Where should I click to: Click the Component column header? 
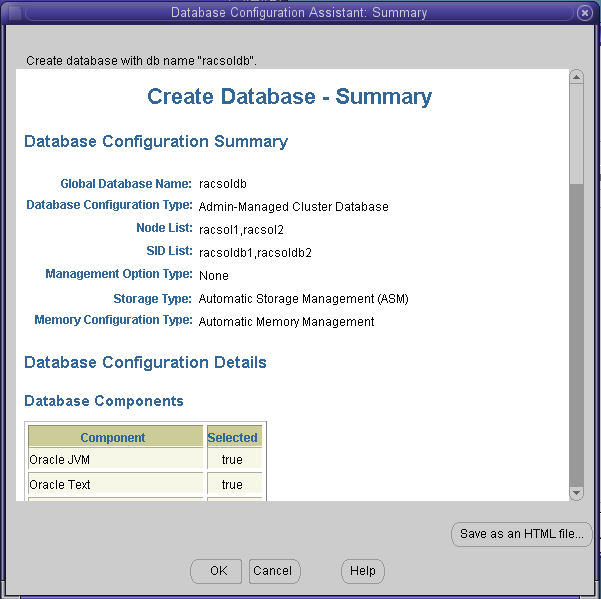(x=115, y=436)
